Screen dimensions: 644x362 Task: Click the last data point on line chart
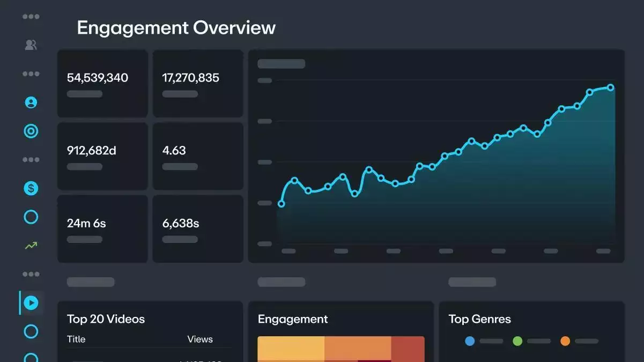coord(610,87)
